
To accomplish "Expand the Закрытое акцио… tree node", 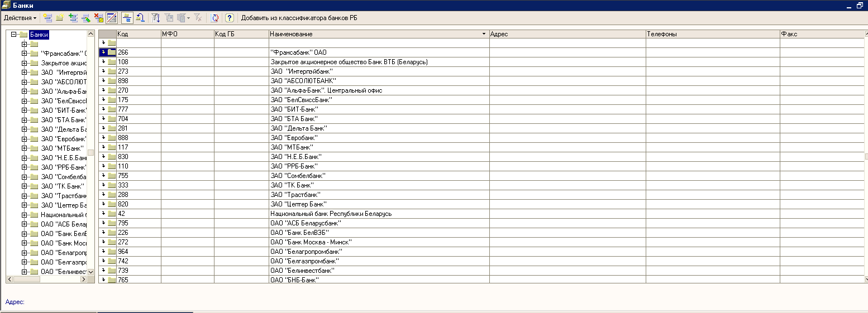I will [24, 63].
